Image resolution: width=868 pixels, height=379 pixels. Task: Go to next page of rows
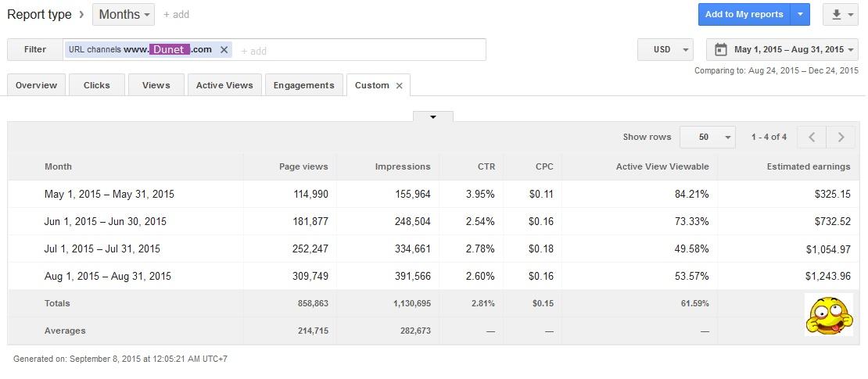841,138
